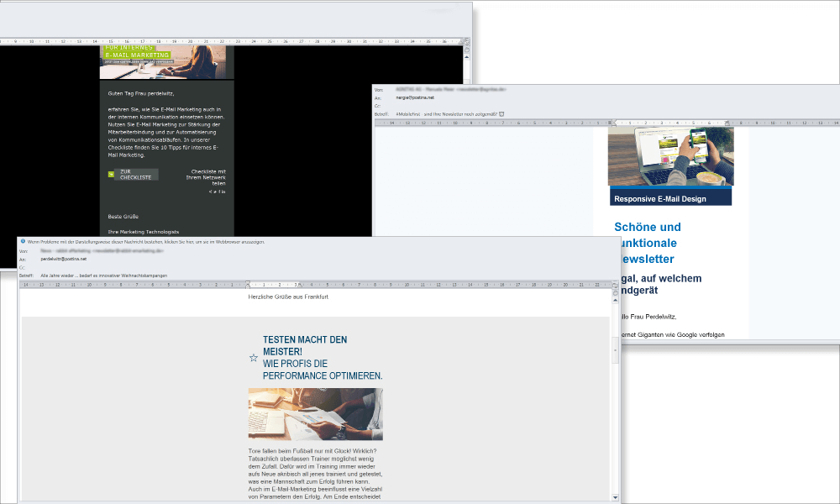Click the scroll down arrow in bottom email window
This screenshot has width=840, height=504.
[x=615, y=497]
